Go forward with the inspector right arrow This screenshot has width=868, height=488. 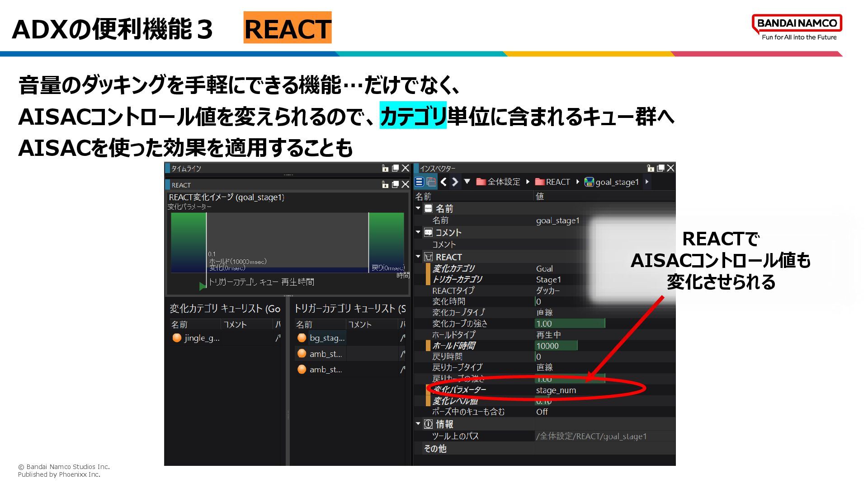[x=455, y=182]
